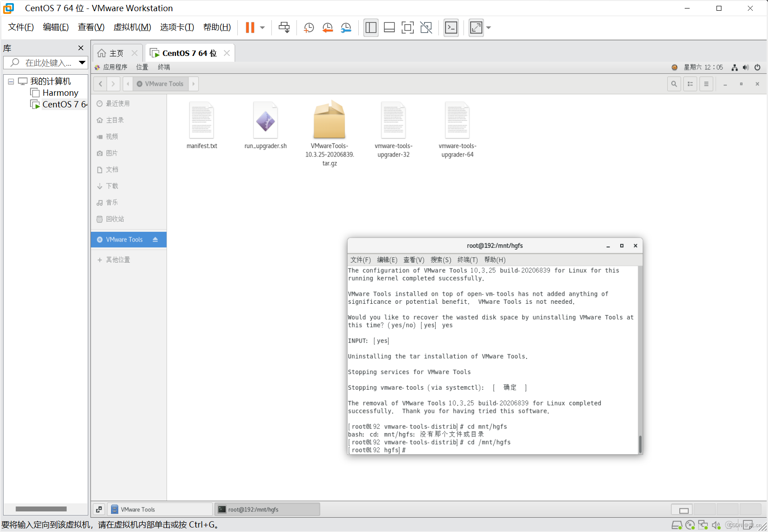The height and width of the screenshot is (532, 768).
Task: Take a snapshot of the virtual machine
Action: click(x=309, y=27)
